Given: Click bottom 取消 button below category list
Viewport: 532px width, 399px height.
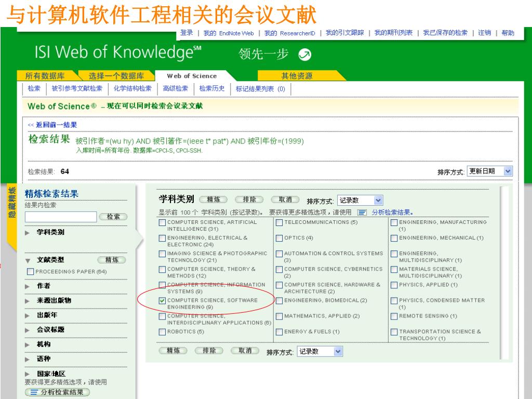Looking at the screenshot, I should [x=245, y=351].
